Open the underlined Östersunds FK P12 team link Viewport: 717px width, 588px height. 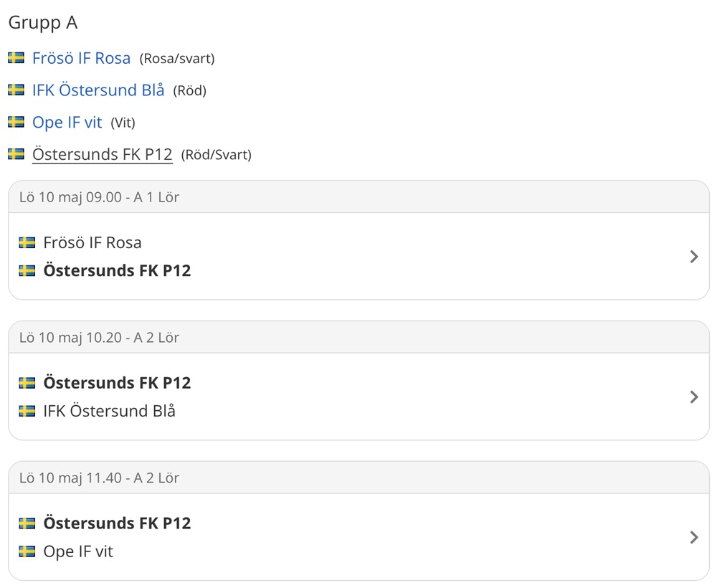coord(103,154)
